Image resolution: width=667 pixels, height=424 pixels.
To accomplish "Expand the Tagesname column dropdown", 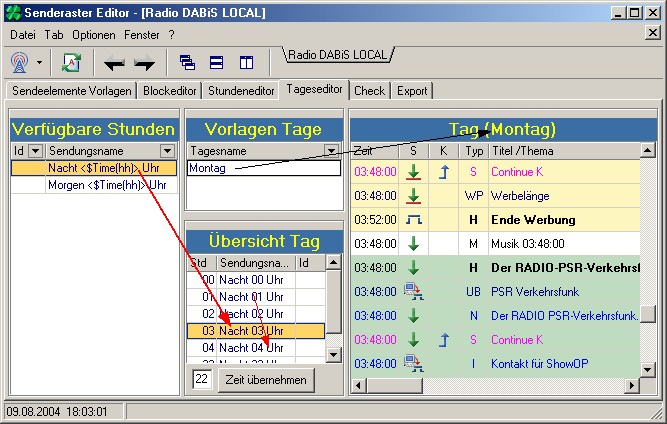I will [332, 150].
